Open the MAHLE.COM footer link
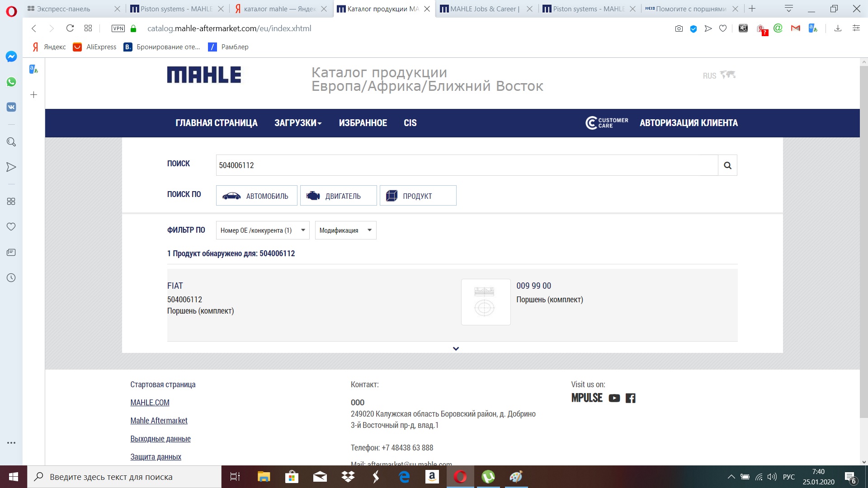The image size is (868, 488). [150, 403]
